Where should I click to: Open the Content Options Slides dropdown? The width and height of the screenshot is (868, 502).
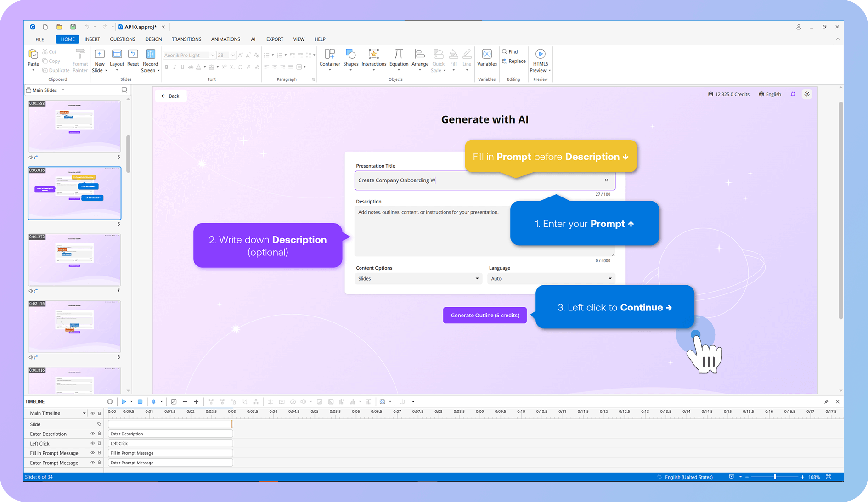(418, 279)
